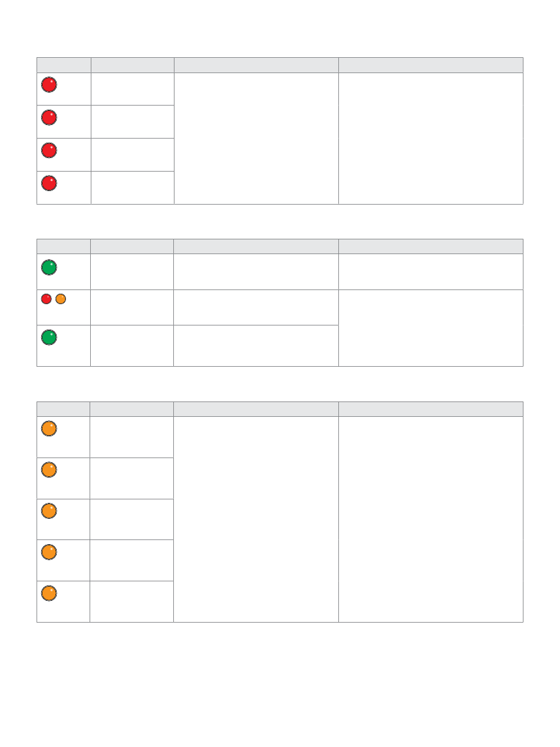Click the second orange LED in bottom table
Image resolution: width=560 pixels, height=747 pixels.
49,470
